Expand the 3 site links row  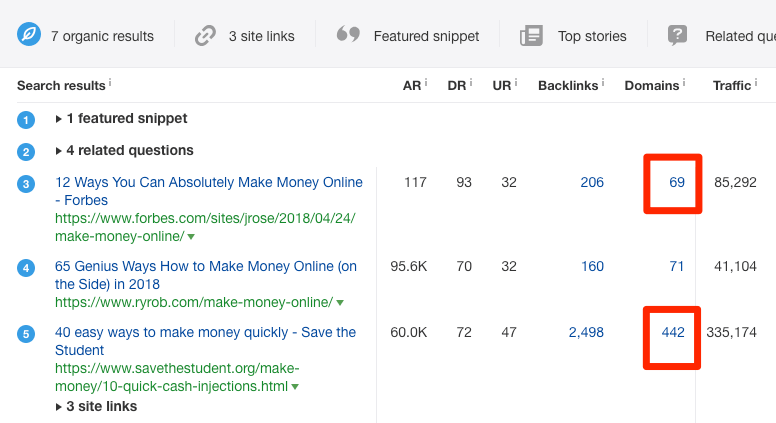pyautogui.click(x=97, y=406)
